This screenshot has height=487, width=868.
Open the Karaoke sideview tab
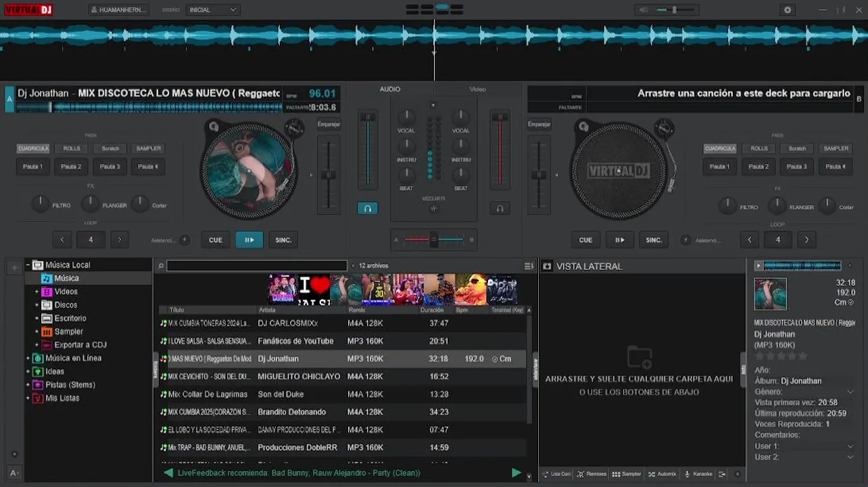[x=698, y=474]
